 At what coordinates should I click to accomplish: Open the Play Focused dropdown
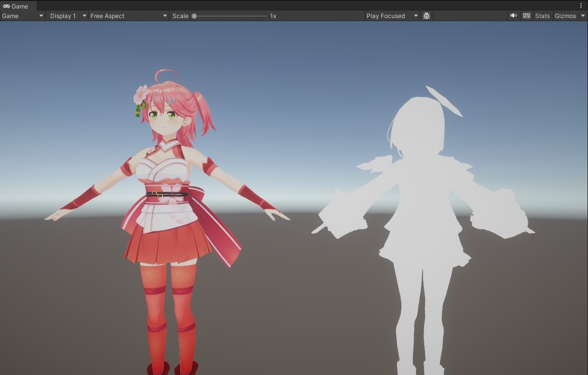(392, 16)
